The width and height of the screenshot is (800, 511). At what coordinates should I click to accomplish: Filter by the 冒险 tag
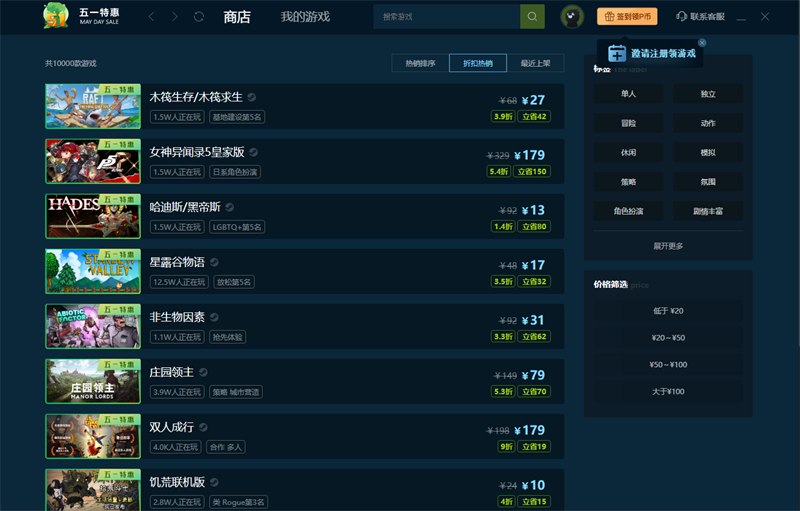coord(629,123)
